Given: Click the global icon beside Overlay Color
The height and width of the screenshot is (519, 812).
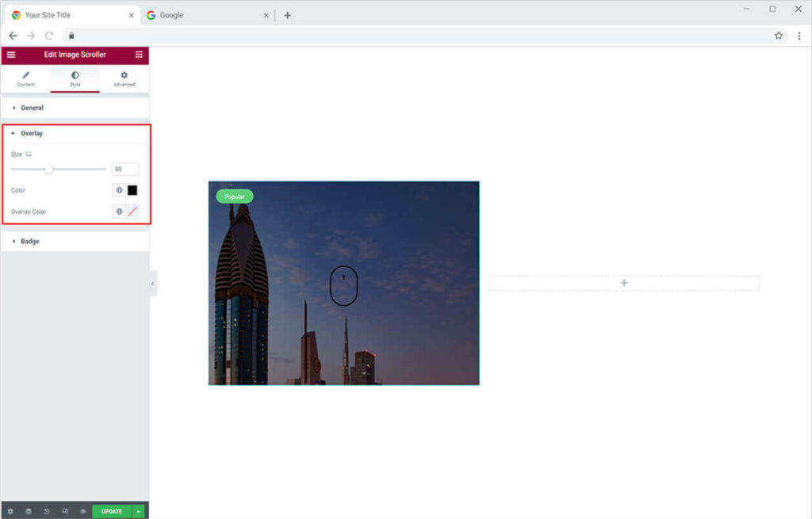Looking at the screenshot, I should [119, 212].
